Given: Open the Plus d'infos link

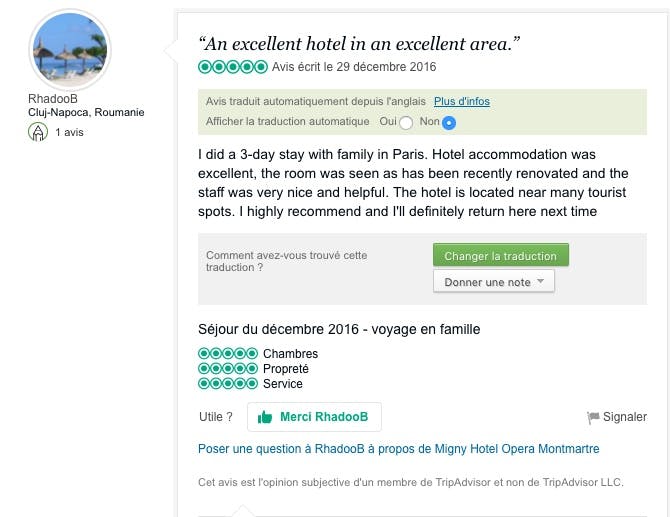Looking at the screenshot, I should pos(461,102).
